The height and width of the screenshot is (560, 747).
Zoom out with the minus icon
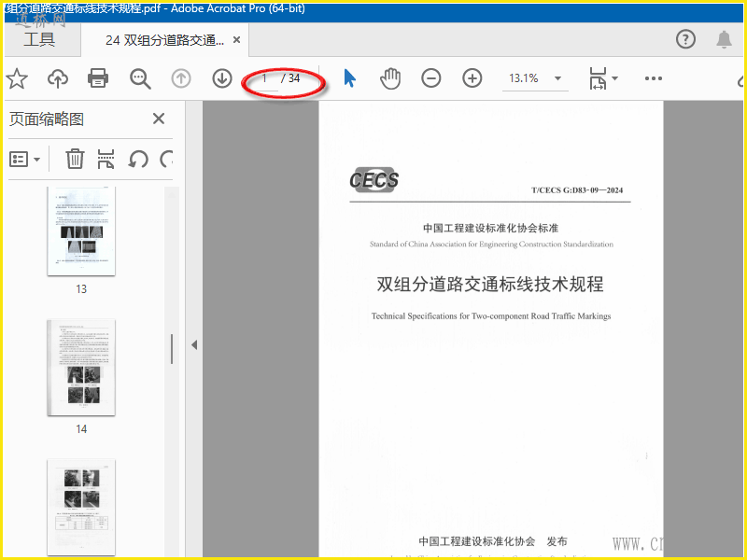point(431,78)
